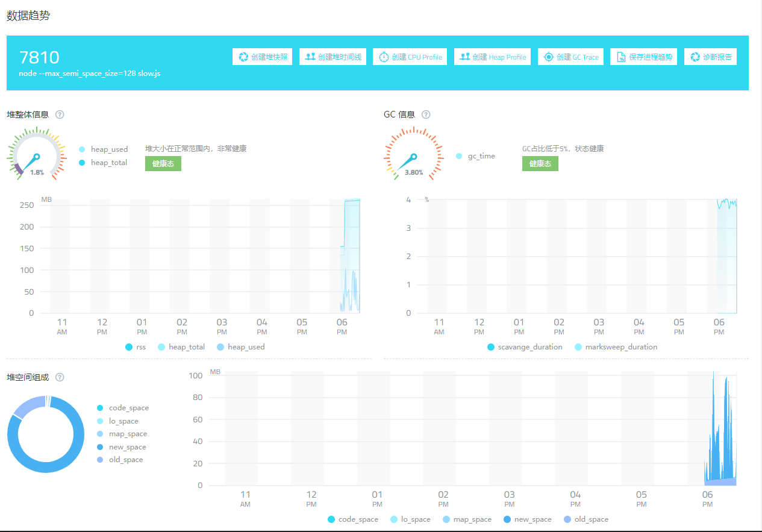Click the 诊断报告 icon
The height and width of the screenshot is (532, 762).
(695, 57)
